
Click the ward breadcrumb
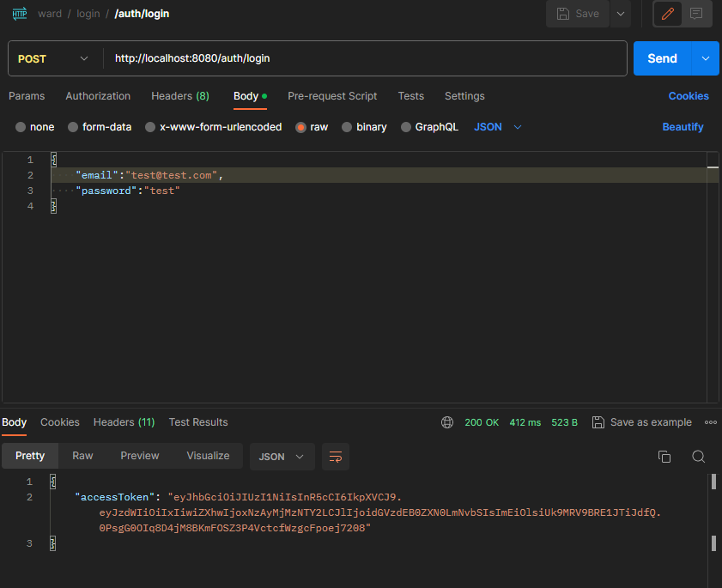(50, 14)
